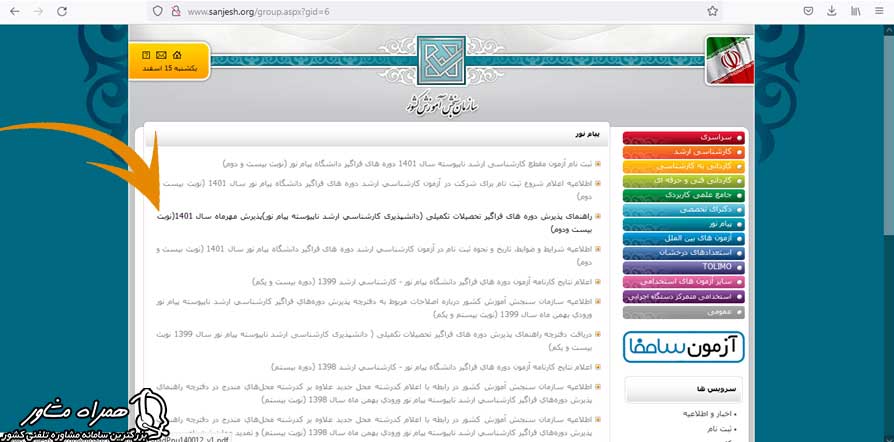The height and width of the screenshot is (442, 894).
Task: Open link ثبت نام آزمون مقطع کارشناسی ارشد 1401
Action: tap(407, 164)
